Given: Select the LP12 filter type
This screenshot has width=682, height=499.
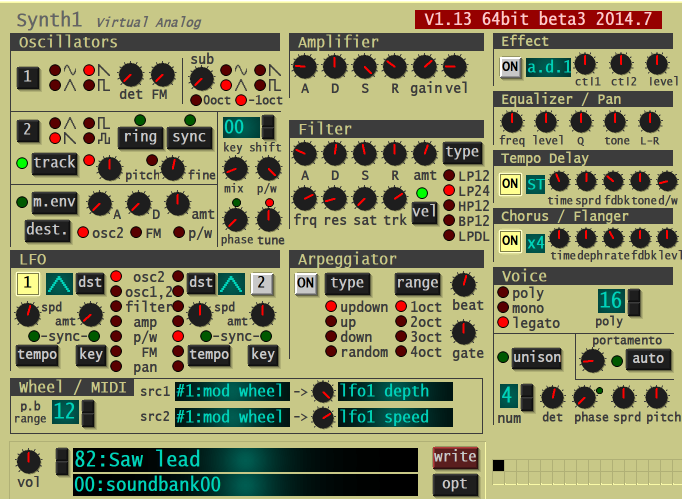Looking at the screenshot, I should pyautogui.click(x=449, y=176).
